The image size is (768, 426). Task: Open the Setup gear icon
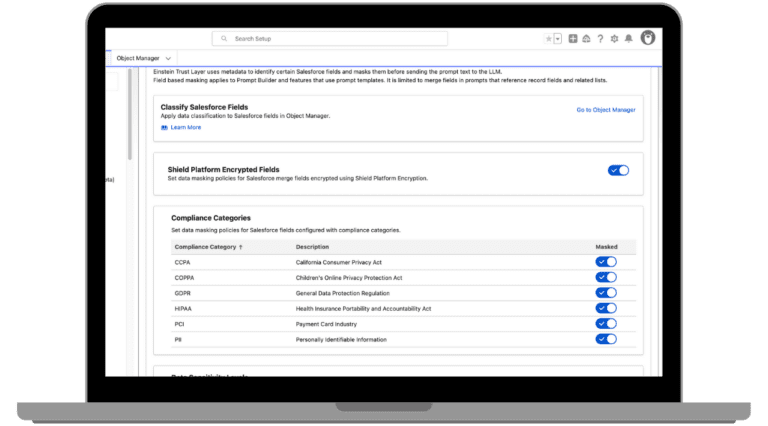pos(614,39)
